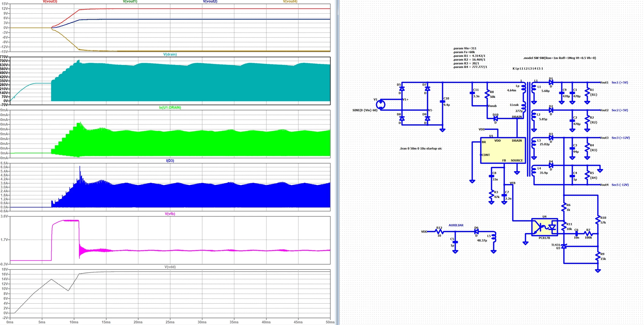This screenshot has width=644, height=325.
Task: Click the R1 {R1} load resistor
Action: 587,92
